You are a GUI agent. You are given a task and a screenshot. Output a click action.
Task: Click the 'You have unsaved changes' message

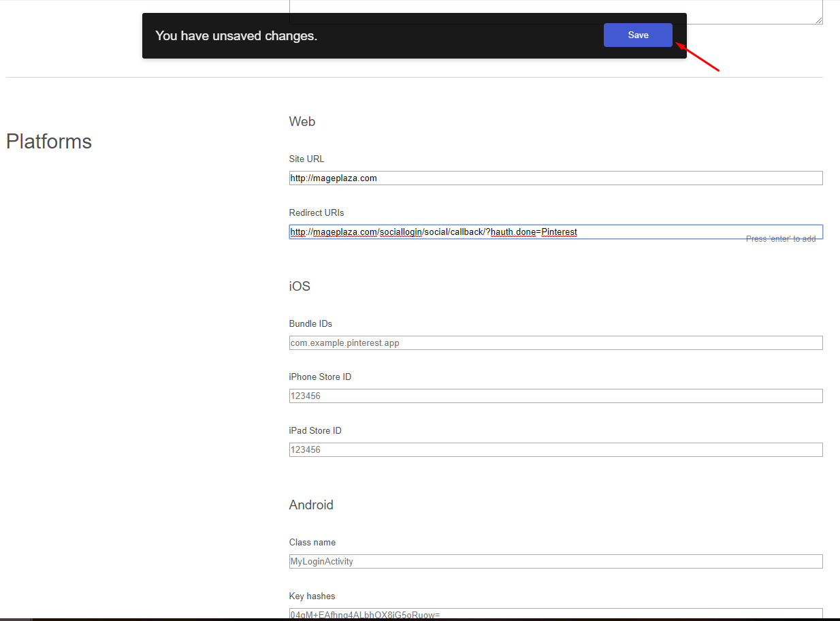236,36
